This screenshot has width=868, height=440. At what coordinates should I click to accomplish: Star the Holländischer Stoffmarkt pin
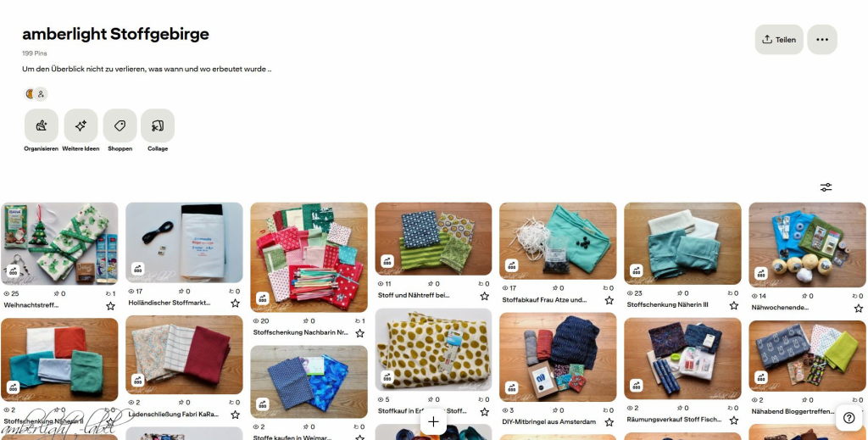(236, 304)
